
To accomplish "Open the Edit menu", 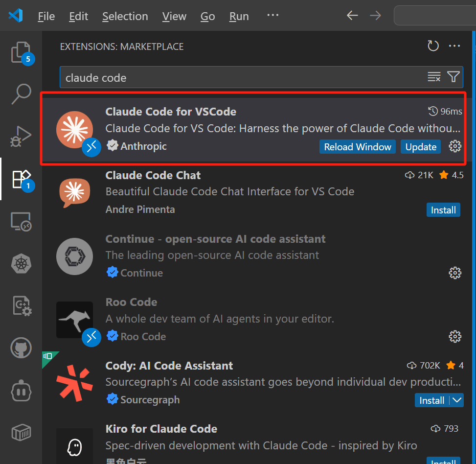I will click(78, 16).
